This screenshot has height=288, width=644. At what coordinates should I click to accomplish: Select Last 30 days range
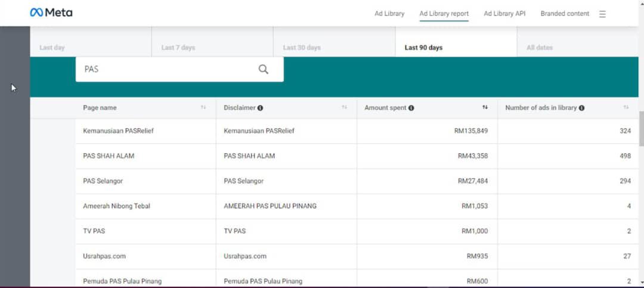coord(335,42)
